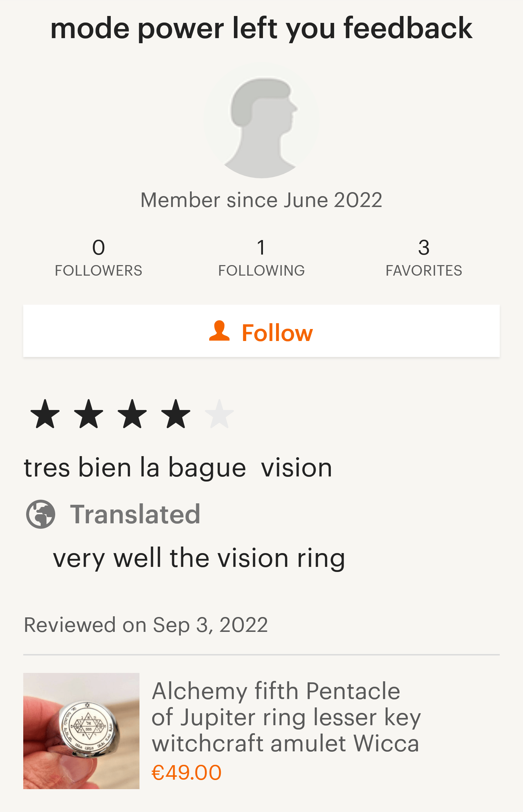The width and height of the screenshot is (523, 812).
Task: Click the "mode power left you feedback" heading
Action: [261, 28]
